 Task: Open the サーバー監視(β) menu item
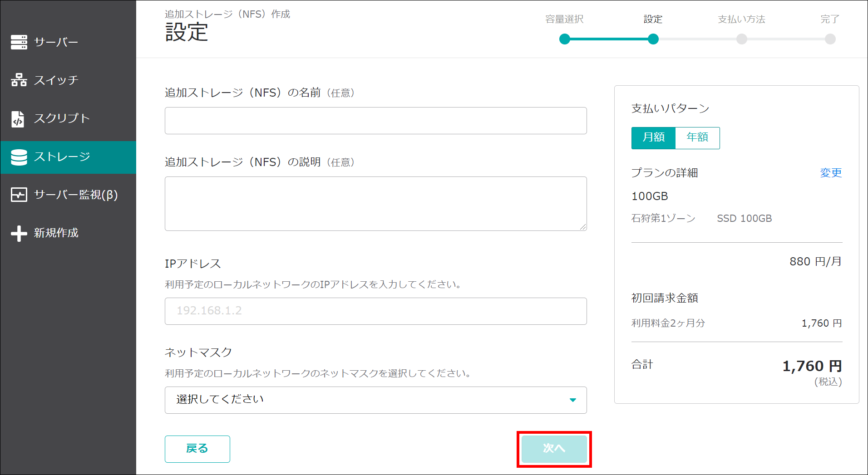[x=76, y=195]
